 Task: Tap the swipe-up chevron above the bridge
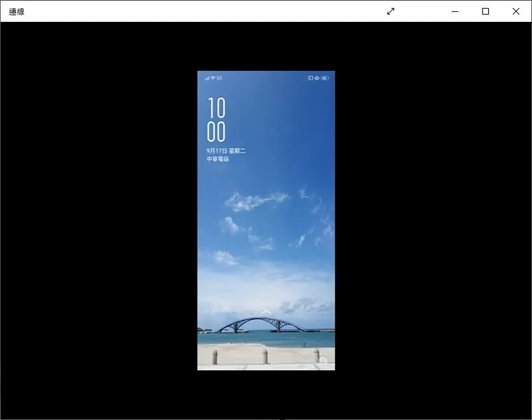[267, 312]
